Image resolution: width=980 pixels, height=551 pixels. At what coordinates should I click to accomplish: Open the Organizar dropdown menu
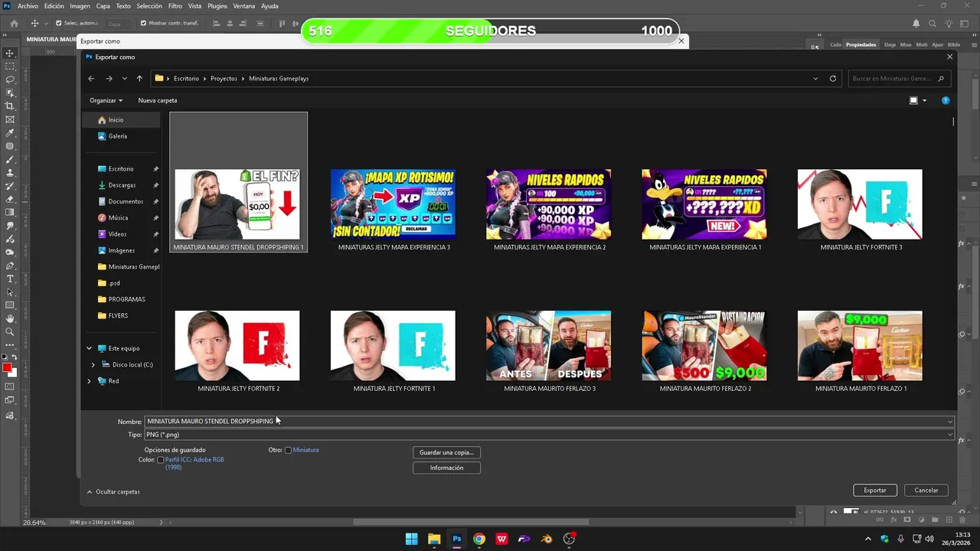point(106,100)
